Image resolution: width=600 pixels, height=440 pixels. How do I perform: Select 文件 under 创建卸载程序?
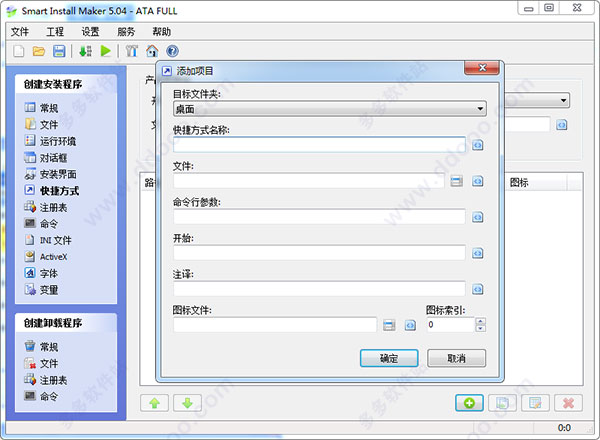(41, 363)
